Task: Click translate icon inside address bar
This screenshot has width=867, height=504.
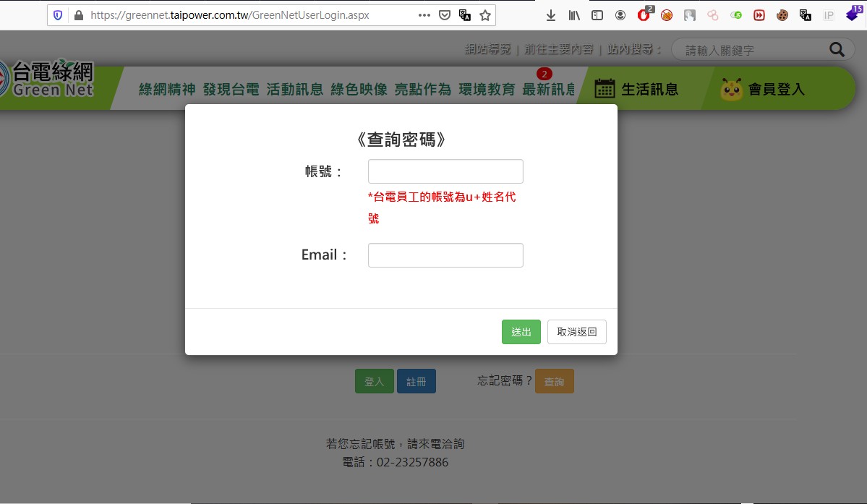Action: pos(465,15)
